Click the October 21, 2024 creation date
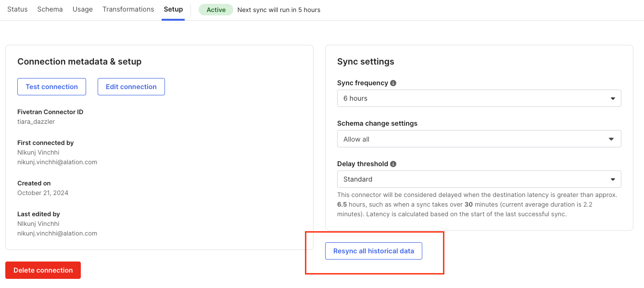 (43, 193)
